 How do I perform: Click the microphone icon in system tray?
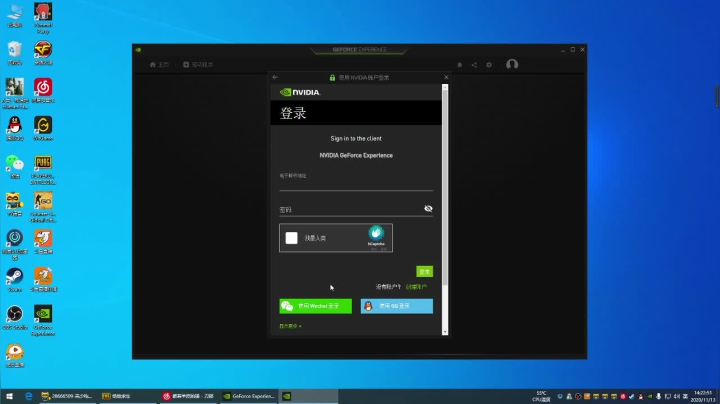pyautogui.click(x=658, y=396)
